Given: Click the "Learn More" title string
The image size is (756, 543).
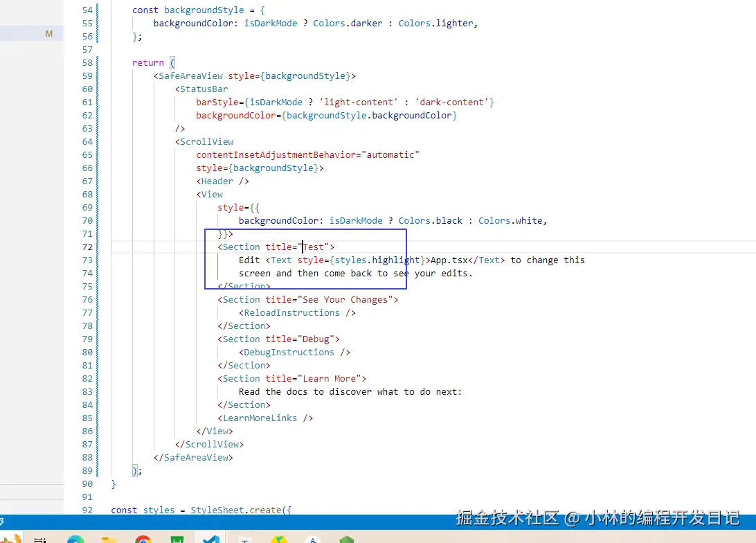Looking at the screenshot, I should [330, 379].
